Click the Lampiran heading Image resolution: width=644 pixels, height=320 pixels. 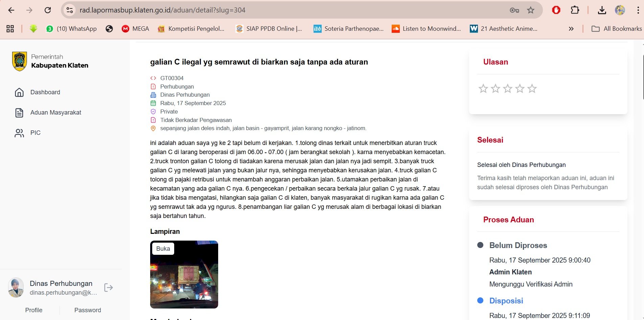point(165,231)
